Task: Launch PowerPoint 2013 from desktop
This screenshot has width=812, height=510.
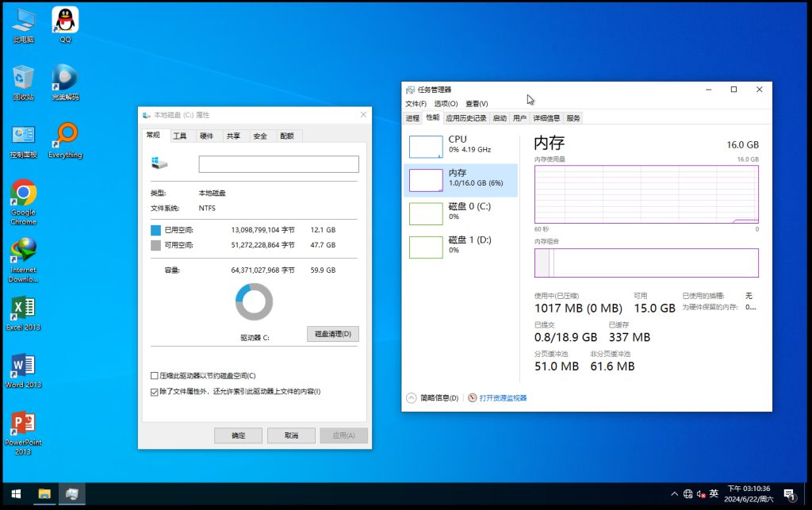Action: [x=23, y=424]
